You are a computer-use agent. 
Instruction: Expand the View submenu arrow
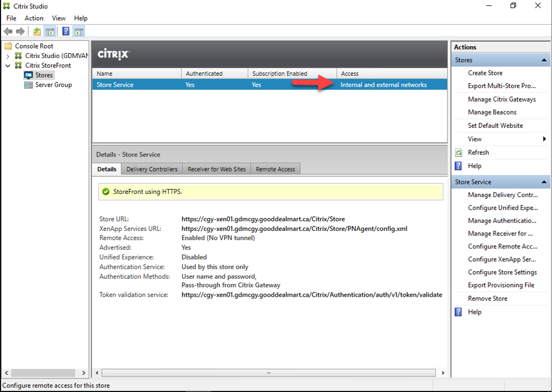click(x=544, y=139)
